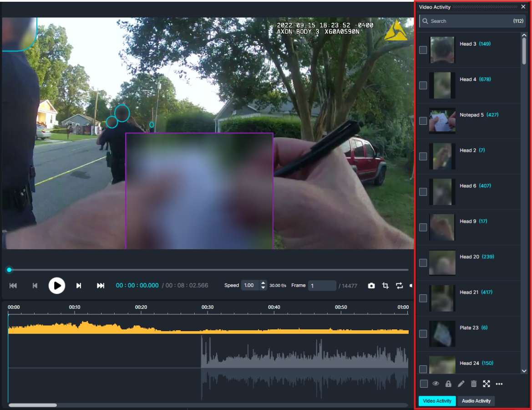Take a snapshot with the camera icon
The width and height of the screenshot is (532, 410).
371,286
